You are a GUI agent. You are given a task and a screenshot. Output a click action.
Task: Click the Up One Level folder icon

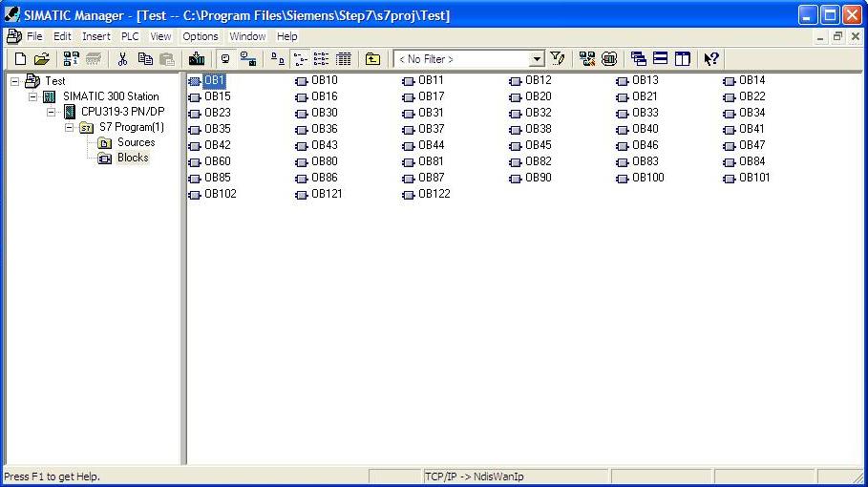tap(372, 58)
